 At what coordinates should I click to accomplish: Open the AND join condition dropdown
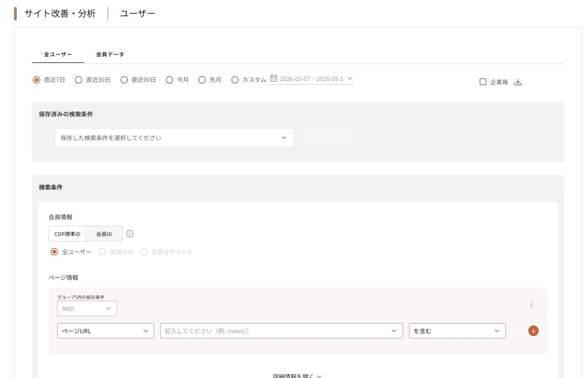[x=87, y=309]
